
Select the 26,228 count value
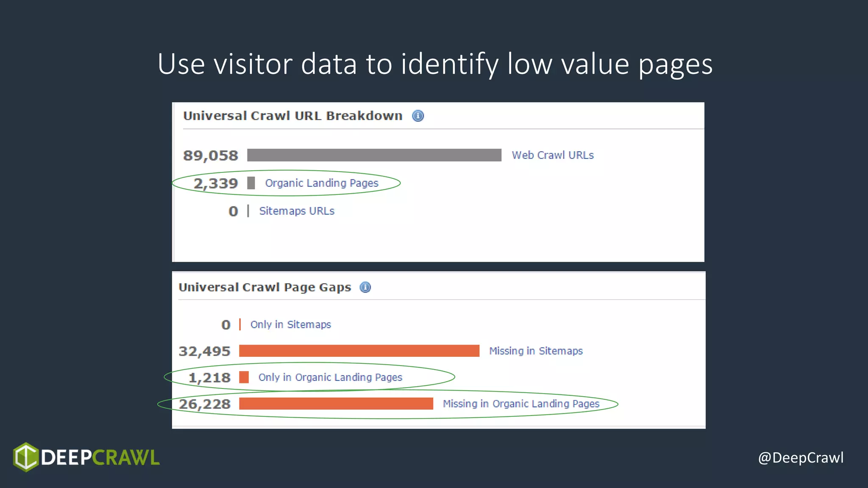click(204, 404)
